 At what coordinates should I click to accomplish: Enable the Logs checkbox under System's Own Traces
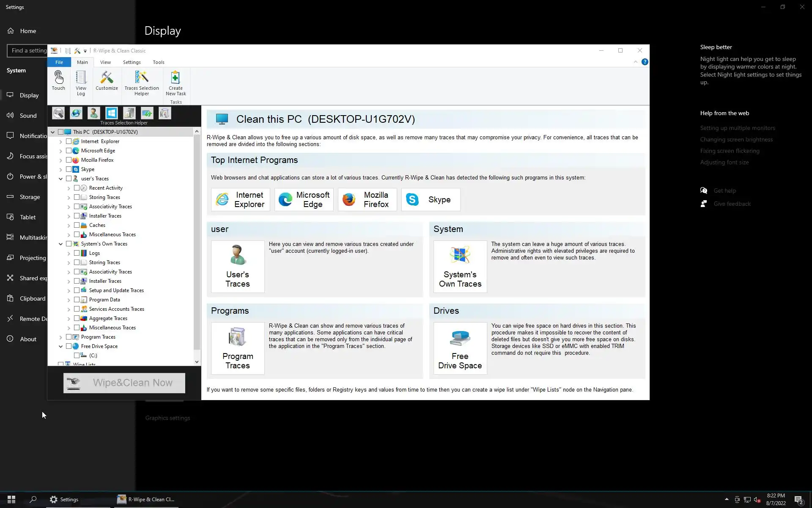pyautogui.click(x=77, y=253)
